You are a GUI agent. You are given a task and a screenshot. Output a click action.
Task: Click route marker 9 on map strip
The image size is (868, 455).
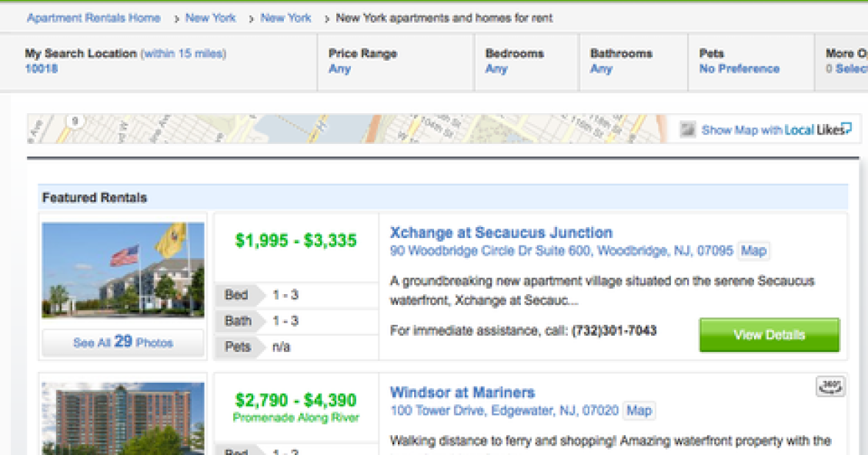point(75,121)
